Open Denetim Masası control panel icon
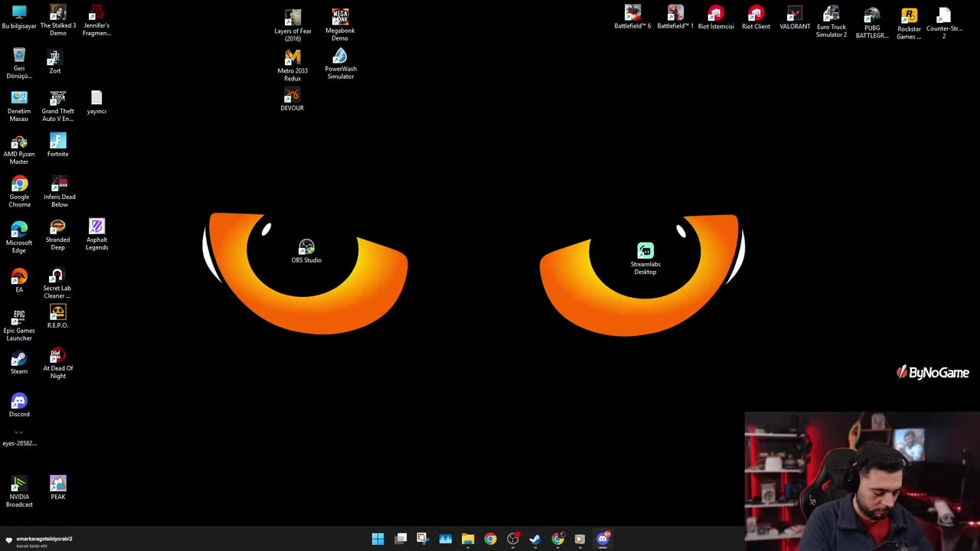This screenshot has height=551, width=980. click(19, 106)
